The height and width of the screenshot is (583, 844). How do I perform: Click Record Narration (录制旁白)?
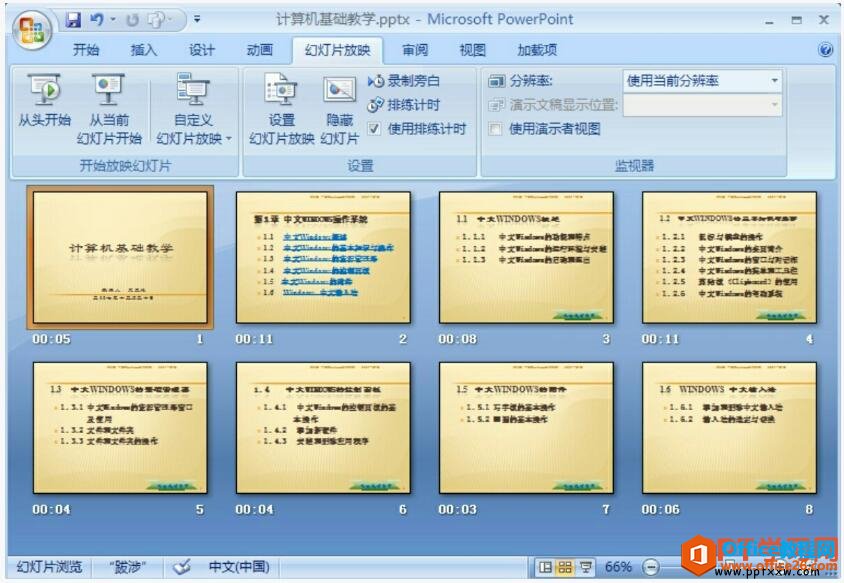(x=404, y=81)
